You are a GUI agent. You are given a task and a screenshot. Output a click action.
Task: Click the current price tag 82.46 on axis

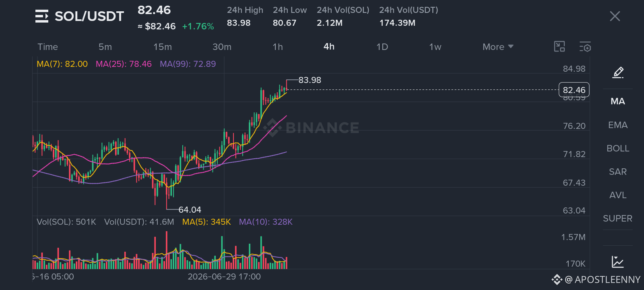click(574, 90)
